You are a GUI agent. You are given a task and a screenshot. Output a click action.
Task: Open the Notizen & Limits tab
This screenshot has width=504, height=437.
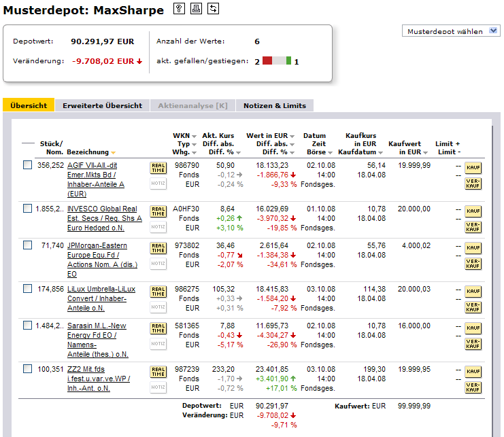[x=275, y=105]
